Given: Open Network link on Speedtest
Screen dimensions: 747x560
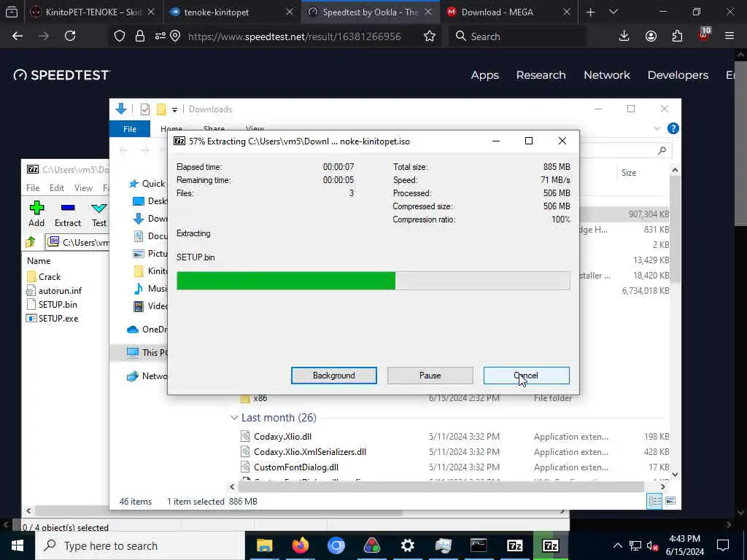Looking at the screenshot, I should click(606, 75).
